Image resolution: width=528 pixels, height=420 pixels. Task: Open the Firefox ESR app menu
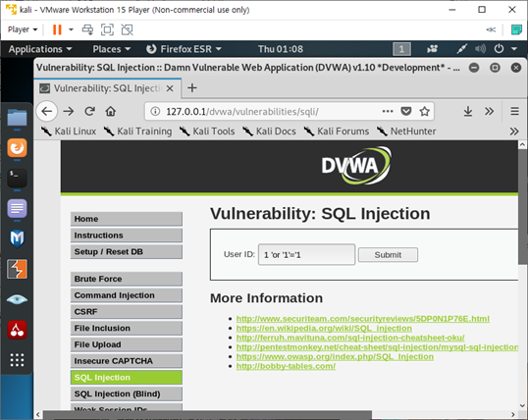pos(184,49)
